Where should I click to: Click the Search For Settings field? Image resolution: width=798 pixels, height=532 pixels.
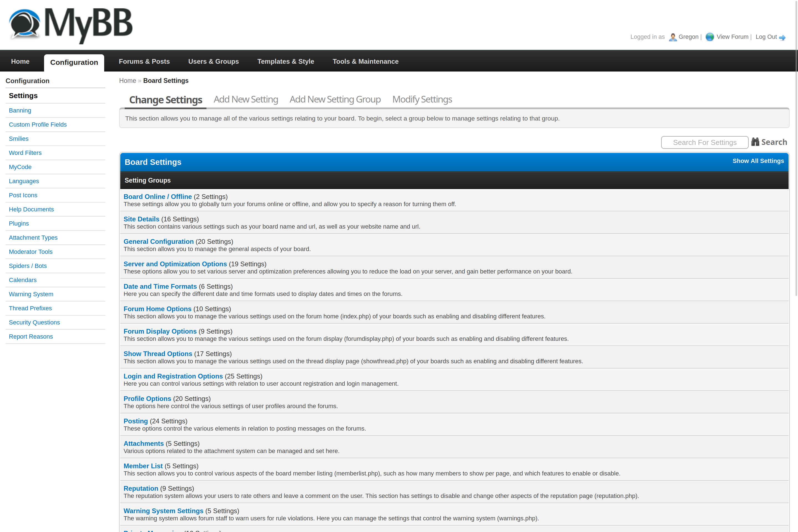click(x=704, y=142)
